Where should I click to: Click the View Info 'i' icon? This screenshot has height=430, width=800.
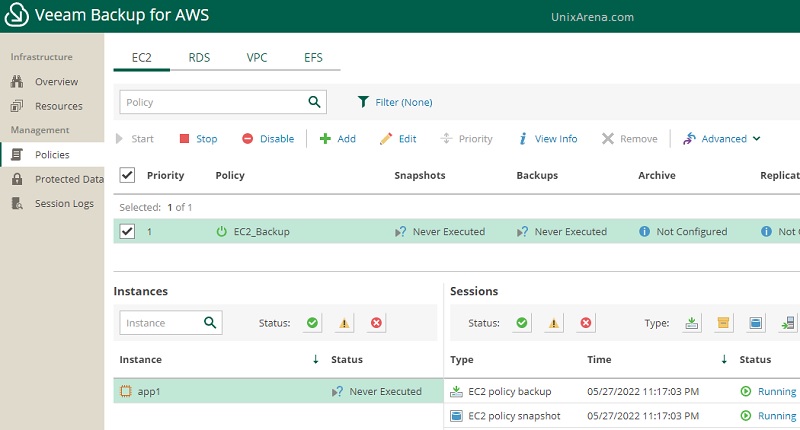[523, 139]
